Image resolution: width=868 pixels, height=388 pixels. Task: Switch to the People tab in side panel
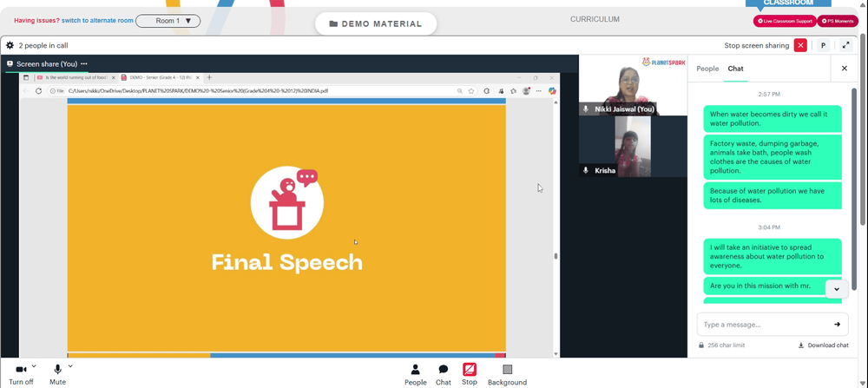coord(707,69)
